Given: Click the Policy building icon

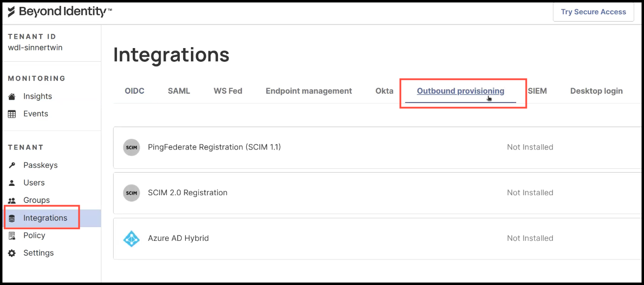Looking at the screenshot, I should (12, 236).
